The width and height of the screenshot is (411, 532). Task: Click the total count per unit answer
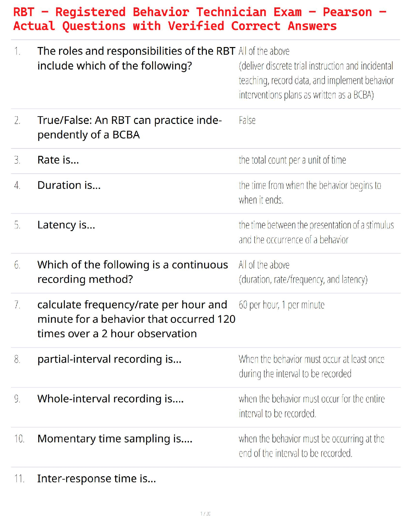(292, 160)
